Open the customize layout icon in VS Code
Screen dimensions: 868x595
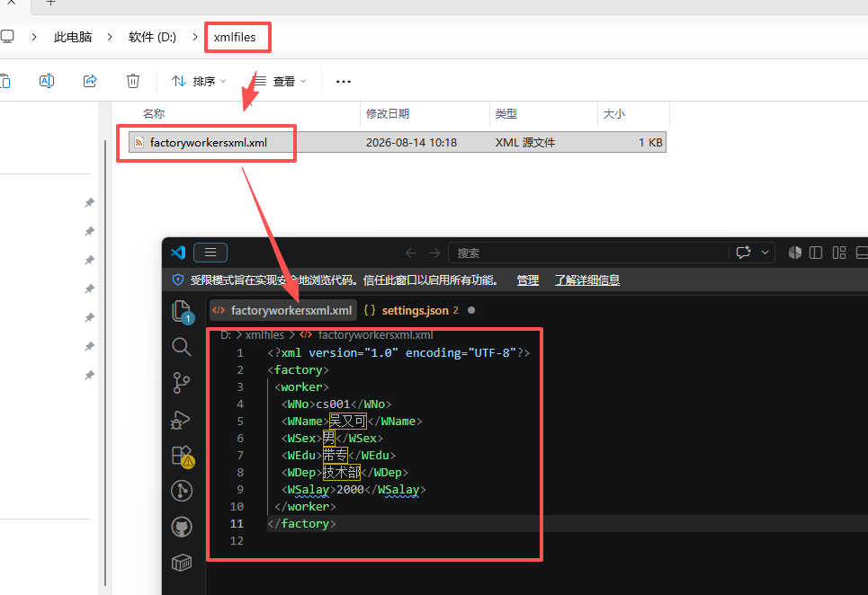(839, 253)
